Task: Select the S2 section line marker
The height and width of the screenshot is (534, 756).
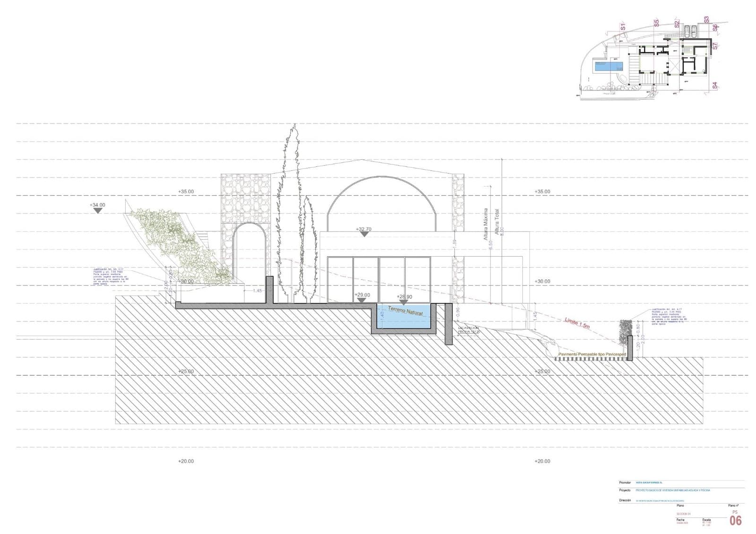Action: (x=676, y=23)
